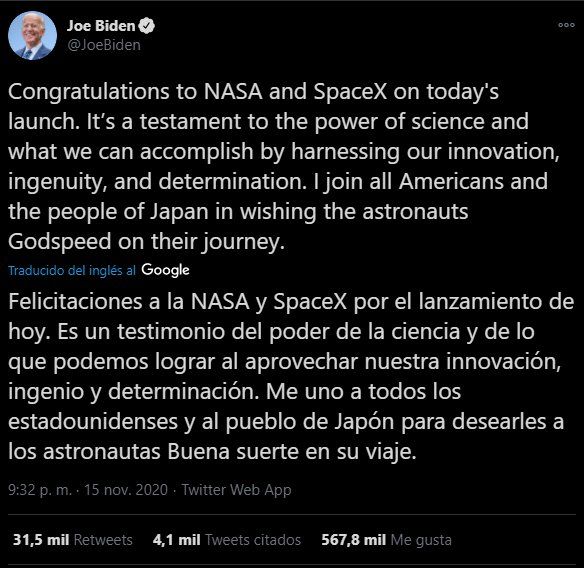Screen dimensions: 584x568
Task: View the 31,5 mil Retweets list
Action: [73, 540]
